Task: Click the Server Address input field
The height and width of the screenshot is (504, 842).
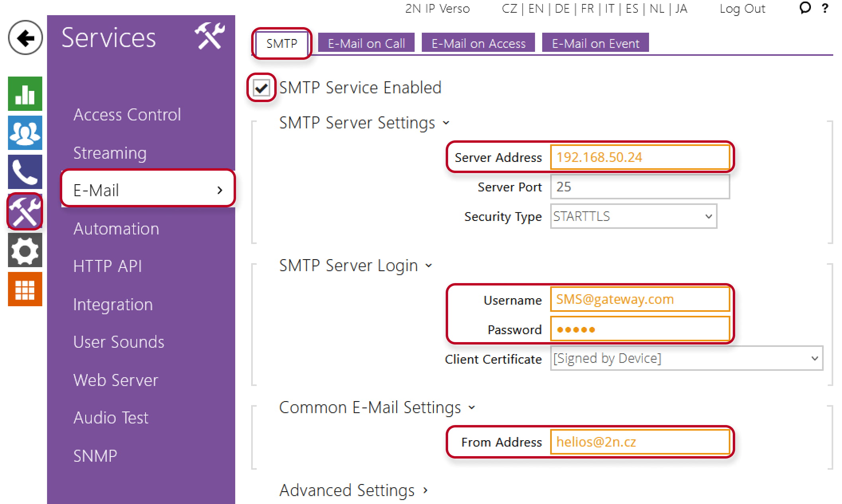Action: coord(640,157)
